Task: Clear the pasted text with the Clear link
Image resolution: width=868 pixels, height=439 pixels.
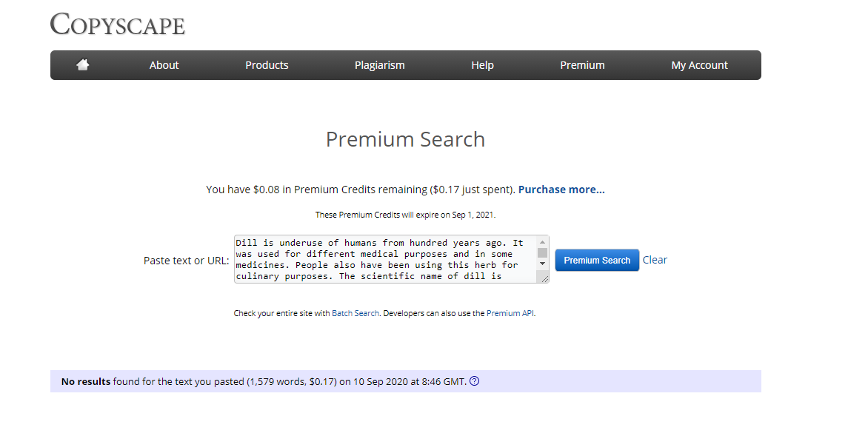Action: tap(655, 260)
